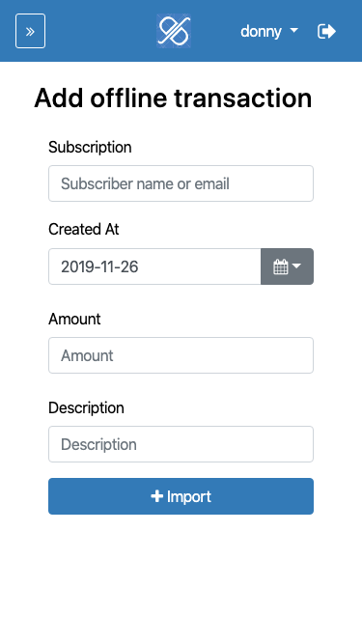
Task: Select the Created At date field 2019-11-26
Action: coord(154,266)
